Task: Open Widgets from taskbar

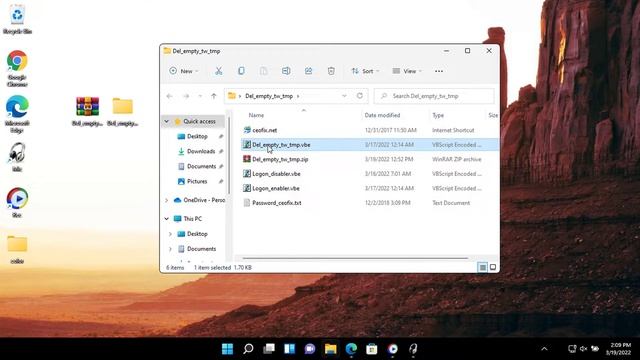Action: click(289, 349)
